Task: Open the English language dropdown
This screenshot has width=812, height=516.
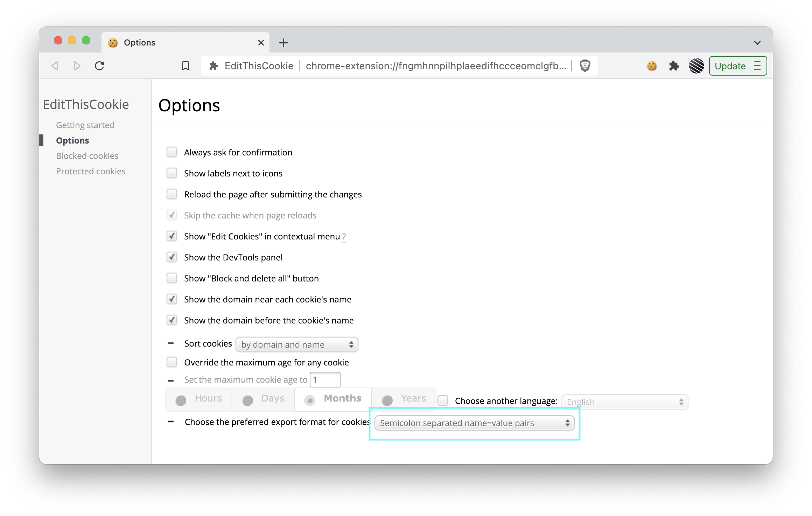Action: tap(625, 402)
